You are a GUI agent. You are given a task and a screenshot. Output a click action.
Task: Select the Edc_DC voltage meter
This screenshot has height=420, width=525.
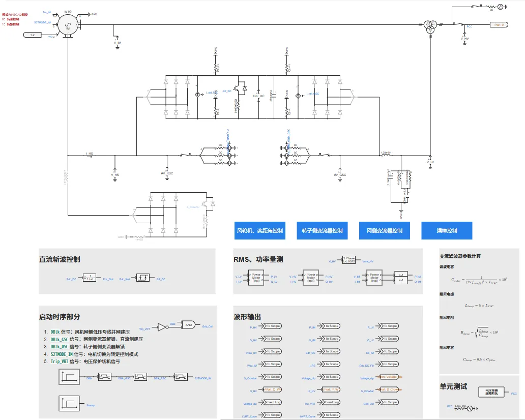pos(258,96)
